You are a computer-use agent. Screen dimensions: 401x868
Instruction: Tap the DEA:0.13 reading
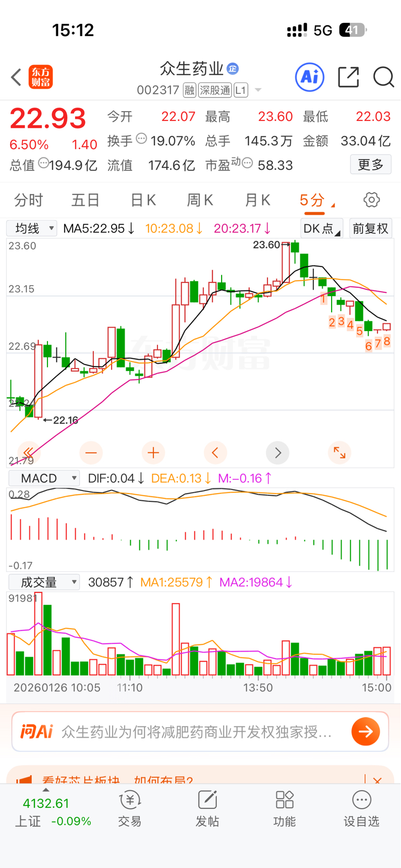point(181,478)
